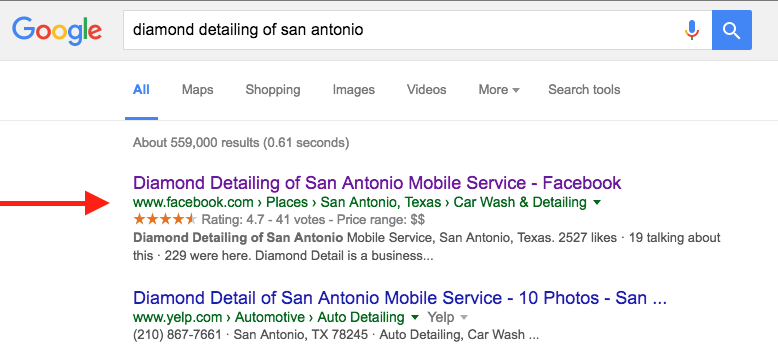The width and height of the screenshot is (778, 360).
Task: Switch to the Shopping tab
Action: [x=273, y=90]
